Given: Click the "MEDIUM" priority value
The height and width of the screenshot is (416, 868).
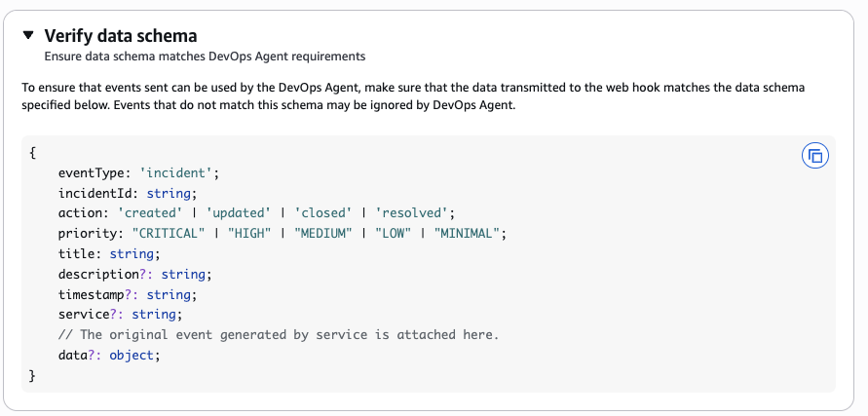Looking at the screenshot, I should 324,233.
